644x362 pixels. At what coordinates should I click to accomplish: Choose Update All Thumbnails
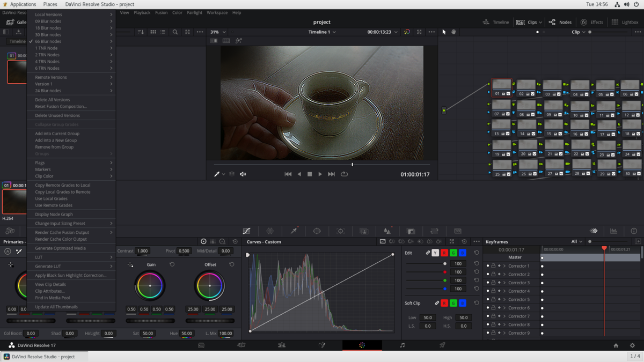point(71,307)
